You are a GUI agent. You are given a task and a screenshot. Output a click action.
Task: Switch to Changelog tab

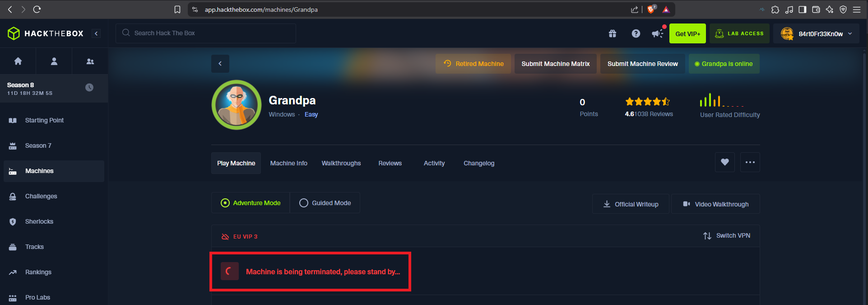pos(479,163)
